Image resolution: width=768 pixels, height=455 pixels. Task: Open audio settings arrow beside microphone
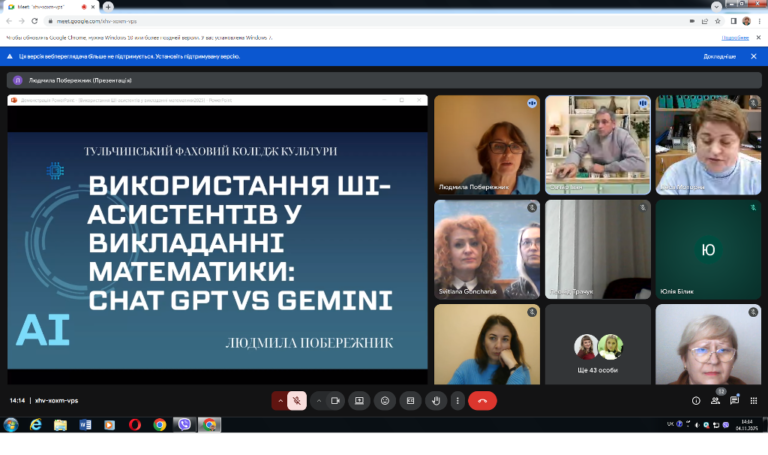(x=280, y=401)
